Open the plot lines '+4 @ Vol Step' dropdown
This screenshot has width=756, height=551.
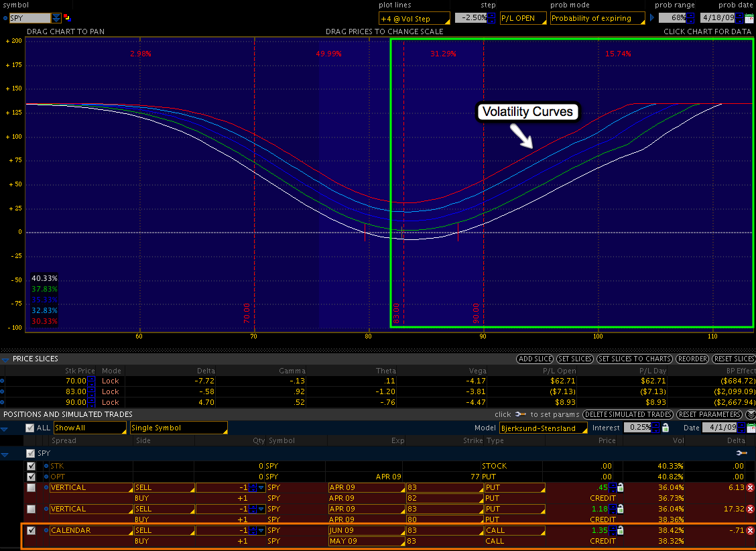pyautogui.click(x=414, y=19)
